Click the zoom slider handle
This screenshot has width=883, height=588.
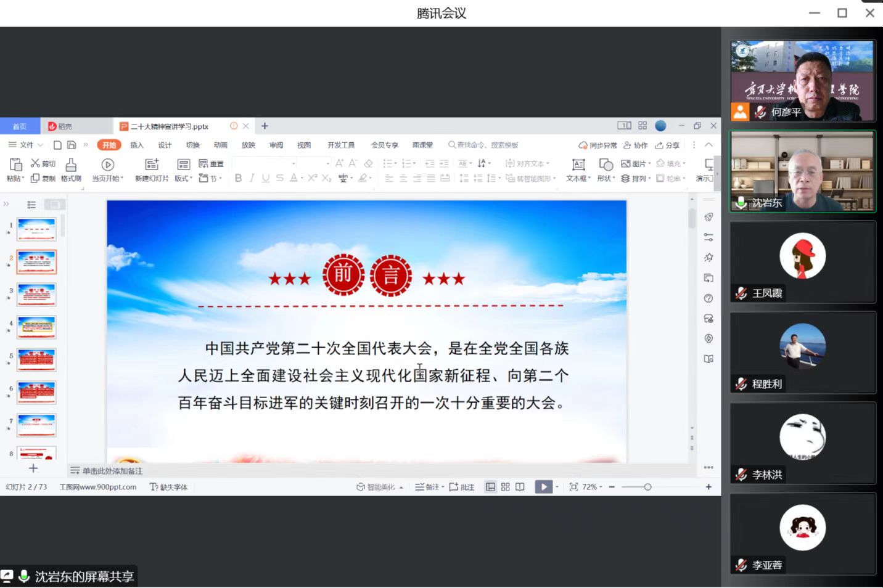point(647,487)
